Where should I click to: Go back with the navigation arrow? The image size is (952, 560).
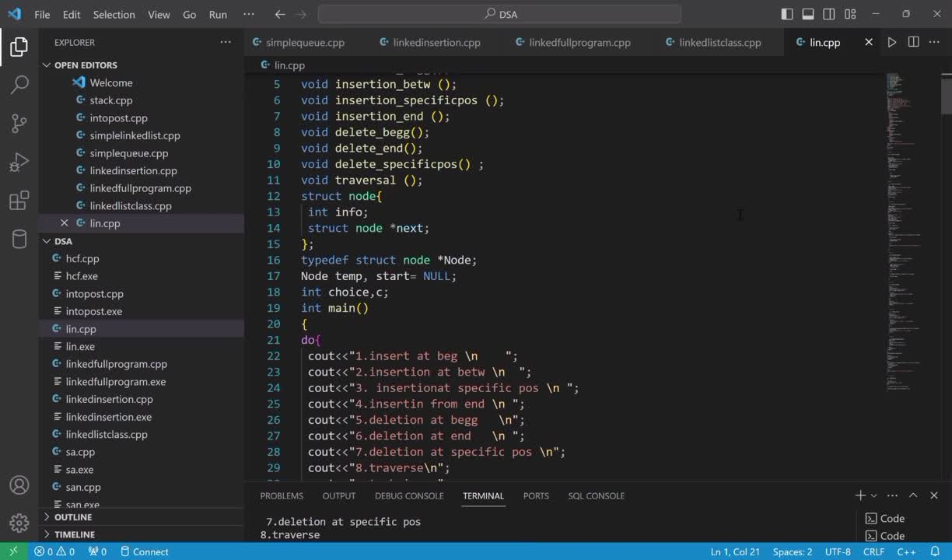(x=280, y=14)
